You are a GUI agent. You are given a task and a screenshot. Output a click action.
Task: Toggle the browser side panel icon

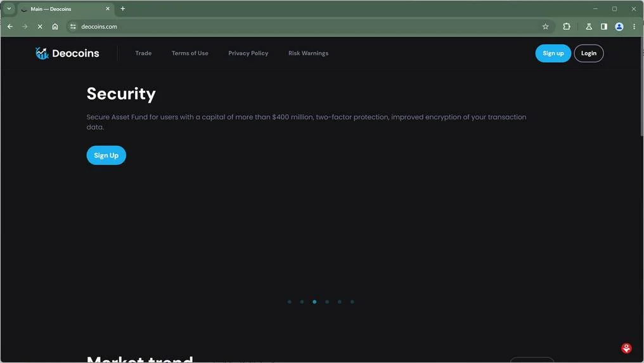(603, 26)
